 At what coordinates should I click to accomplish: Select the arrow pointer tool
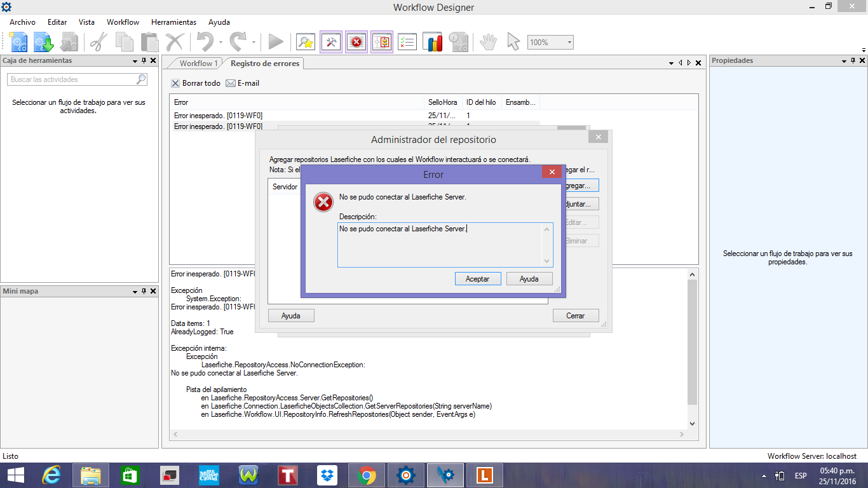click(x=513, y=42)
